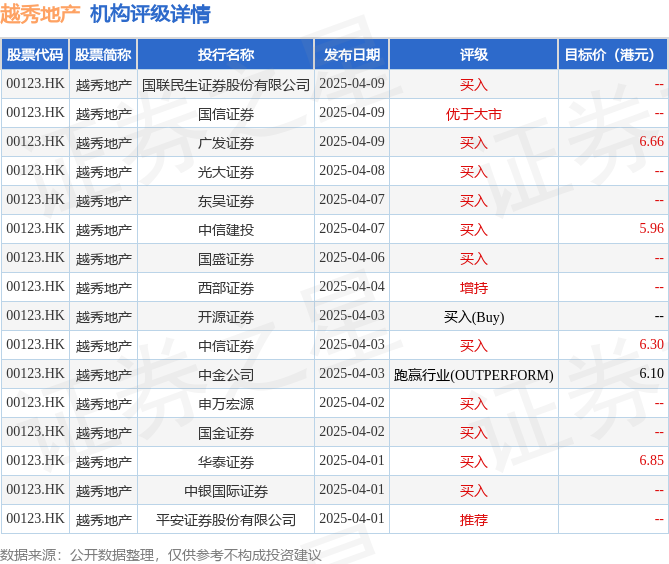Click the 投行名称 column header
The height and width of the screenshot is (564, 669).
pyautogui.click(x=226, y=54)
